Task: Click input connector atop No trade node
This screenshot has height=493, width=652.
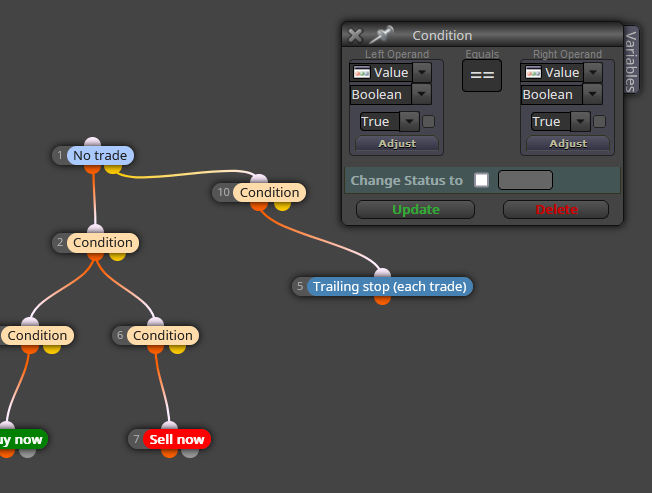Action: point(92,142)
